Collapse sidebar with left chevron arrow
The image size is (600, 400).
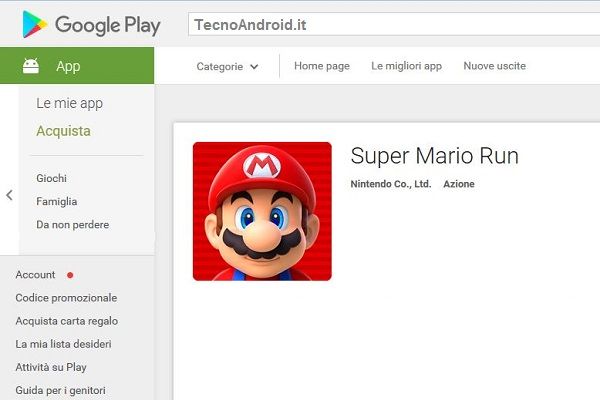[x=9, y=195]
